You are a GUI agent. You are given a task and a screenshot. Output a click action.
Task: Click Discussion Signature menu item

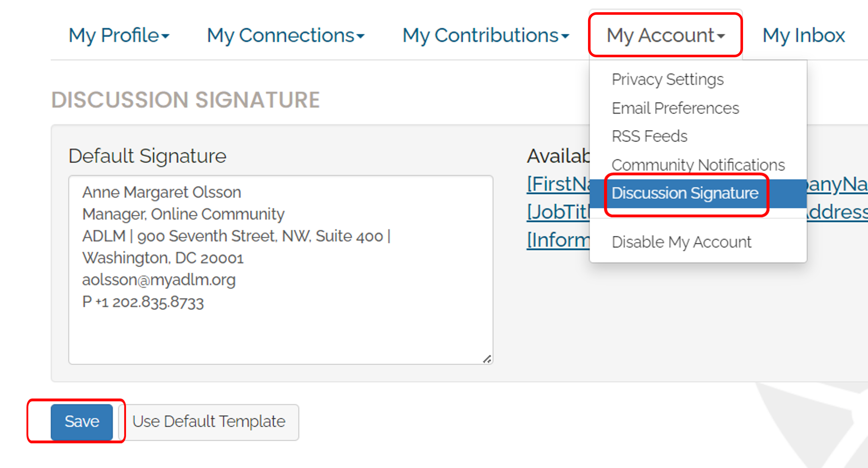[x=685, y=193]
